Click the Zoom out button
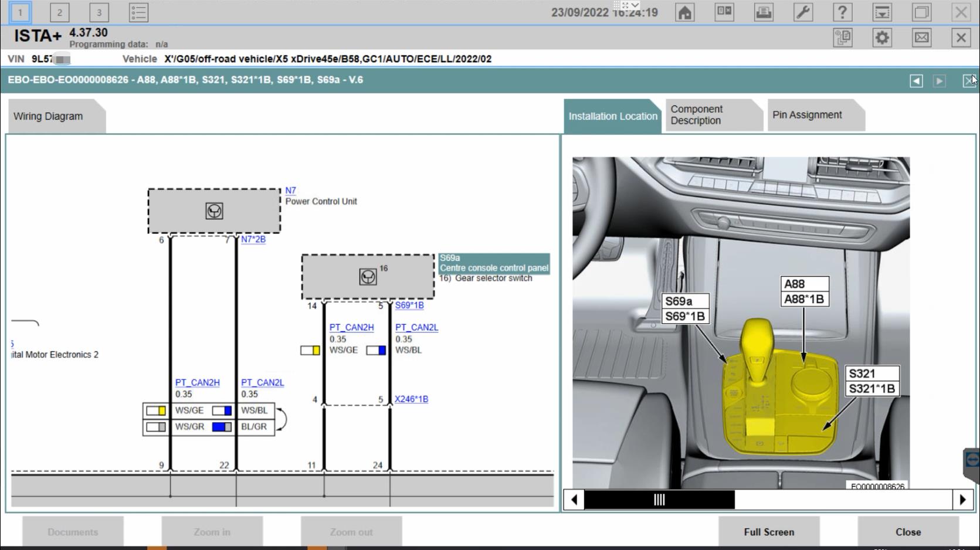Viewport: 980px width, 550px height. (x=351, y=532)
